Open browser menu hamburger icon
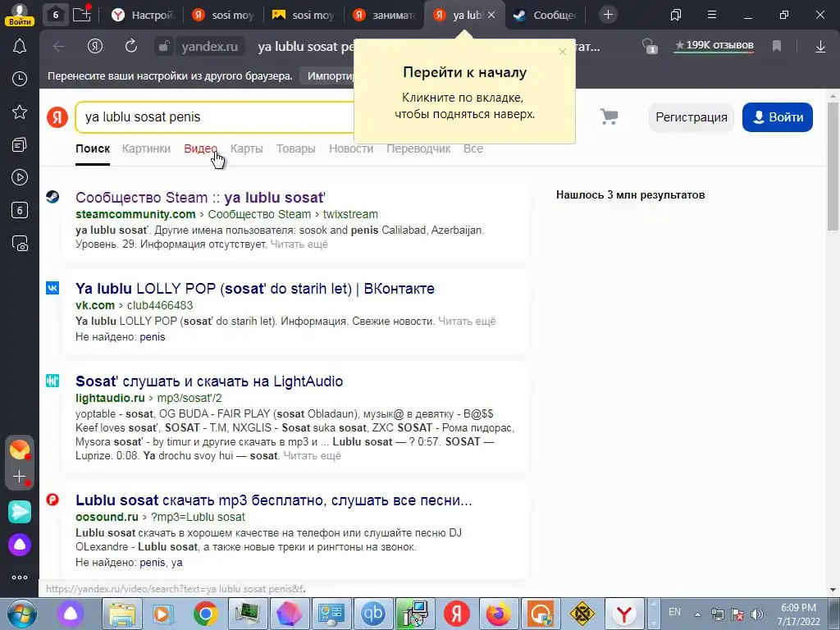Viewport: 840px width, 630px height. point(712,15)
